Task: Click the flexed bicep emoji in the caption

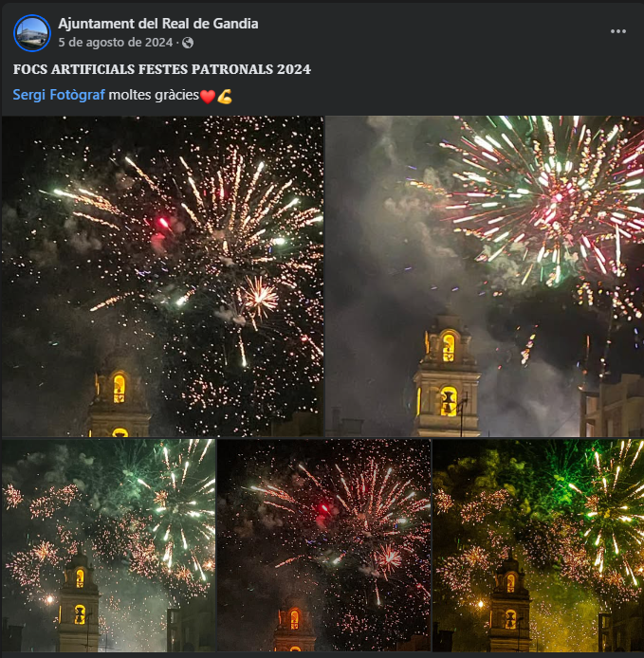Action: (x=225, y=97)
